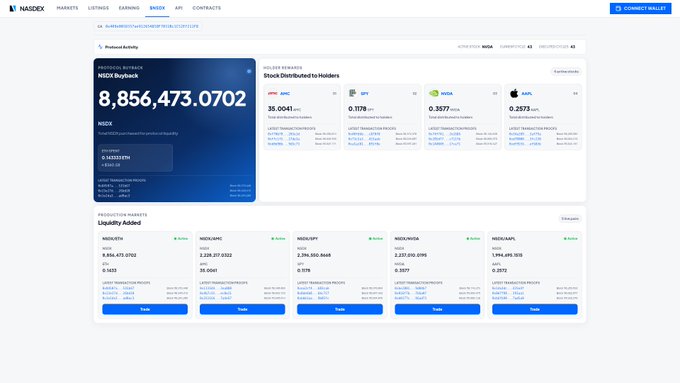Select the $NSDX tab

pyautogui.click(x=157, y=8)
